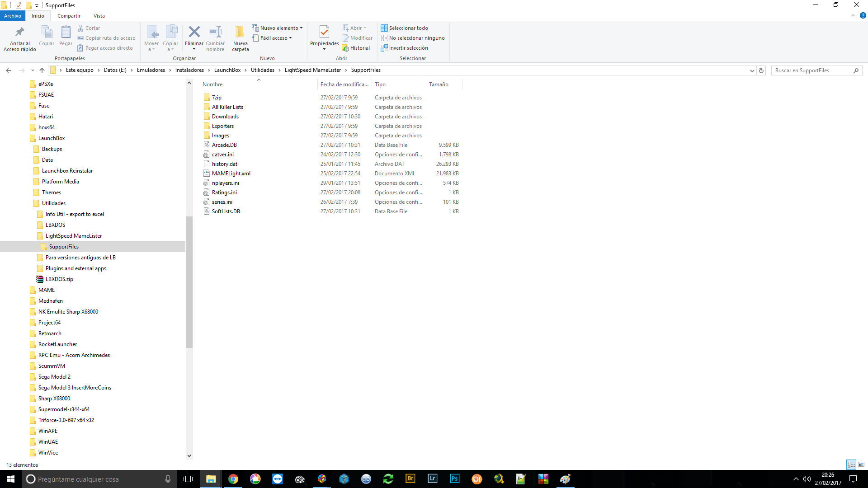
Task: Click the Back navigation arrow
Action: point(9,70)
